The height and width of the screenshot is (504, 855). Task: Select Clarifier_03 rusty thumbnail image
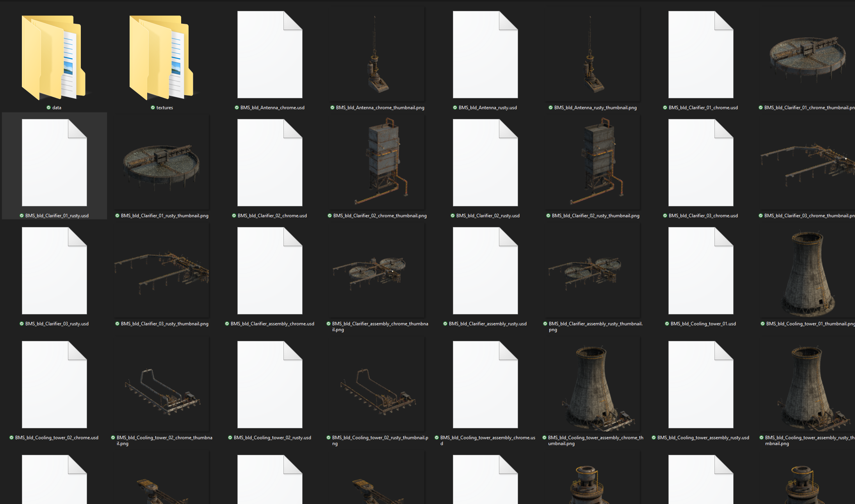click(162, 271)
